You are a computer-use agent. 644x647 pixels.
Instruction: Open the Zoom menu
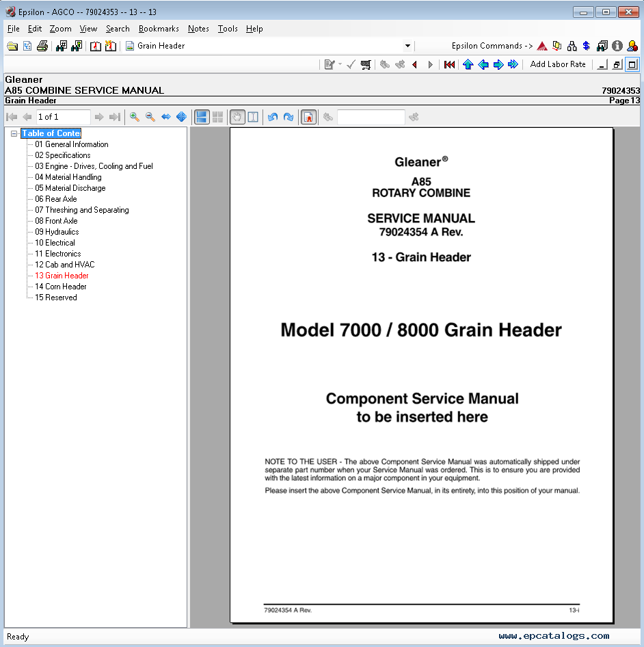61,29
